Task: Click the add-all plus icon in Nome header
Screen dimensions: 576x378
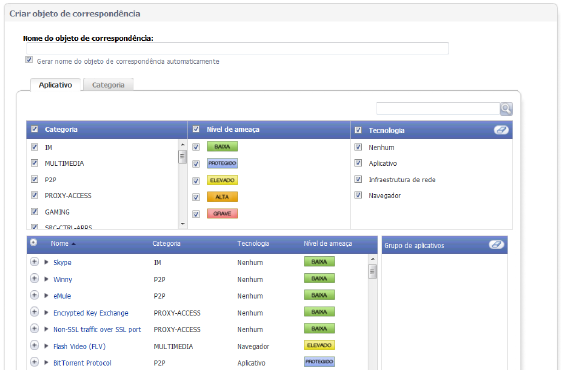Action: (33, 243)
